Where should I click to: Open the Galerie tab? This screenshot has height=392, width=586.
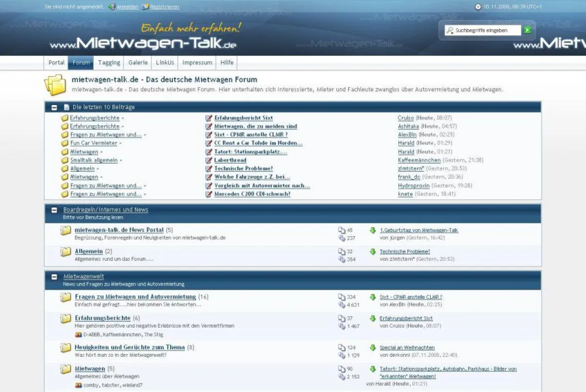[138, 62]
